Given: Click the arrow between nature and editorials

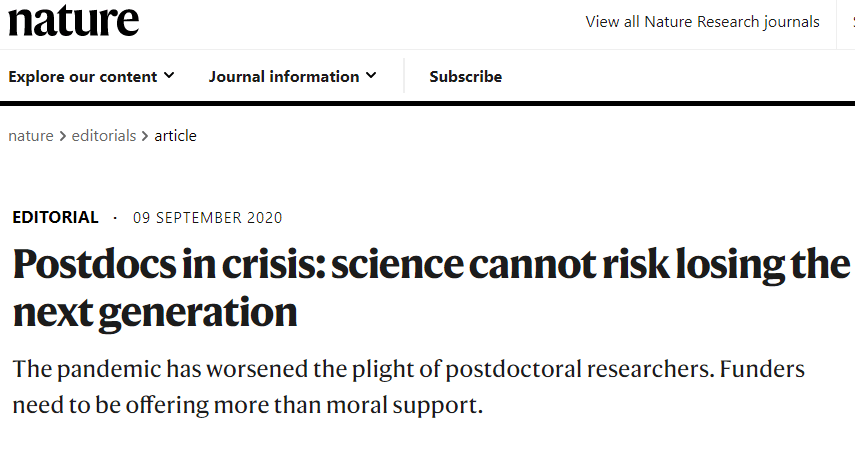Looking at the screenshot, I should pyautogui.click(x=63, y=136).
